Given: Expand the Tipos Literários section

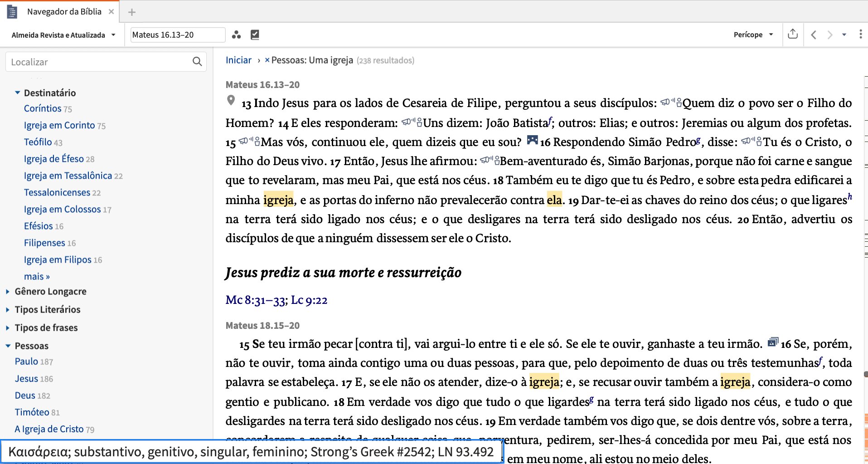Looking at the screenshot, I should click(x=8, y=310).
